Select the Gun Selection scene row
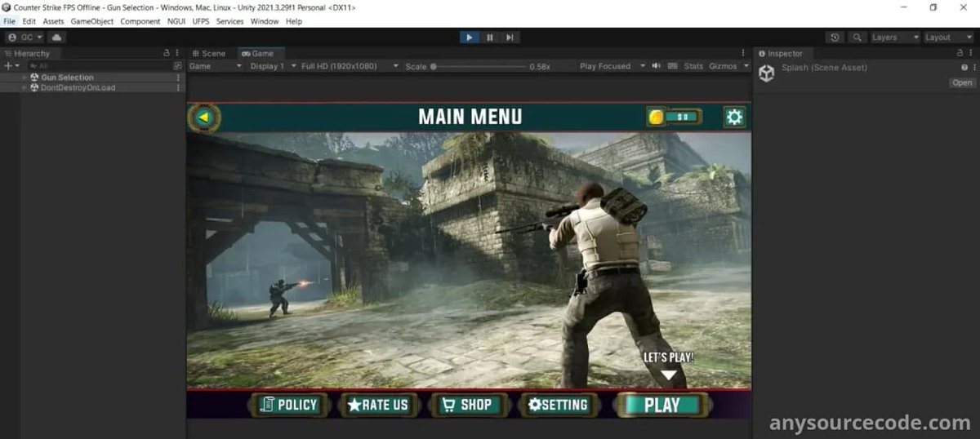980x439 pixels. [x=92, y=78]
